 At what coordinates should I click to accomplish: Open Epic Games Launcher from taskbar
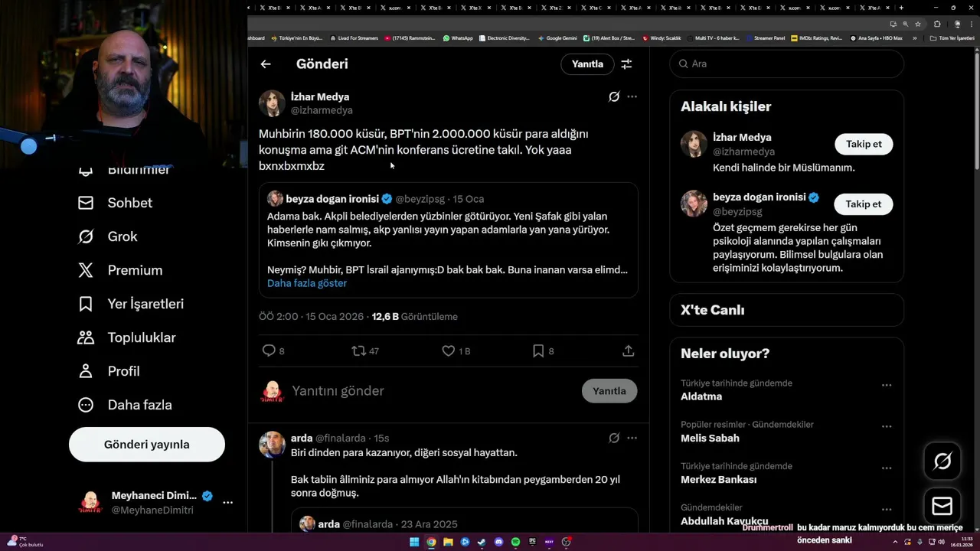click(x=532, y=542)
